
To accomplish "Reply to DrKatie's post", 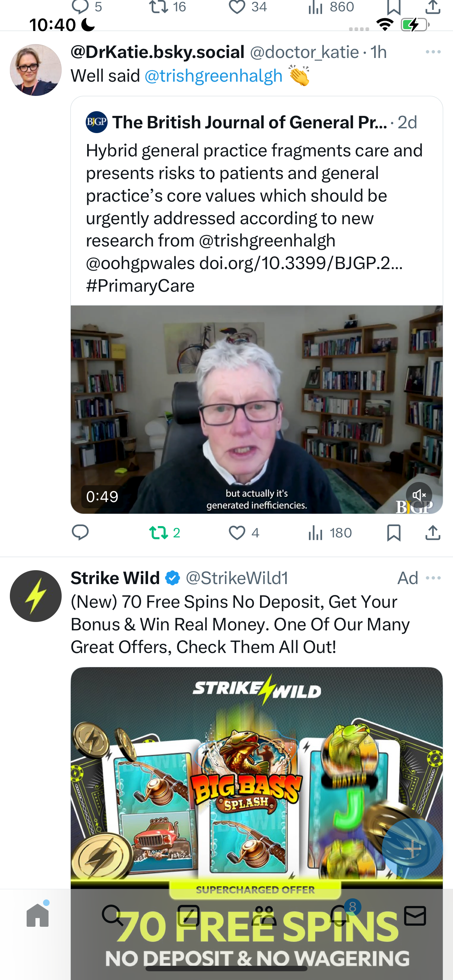I will [80, 533].
